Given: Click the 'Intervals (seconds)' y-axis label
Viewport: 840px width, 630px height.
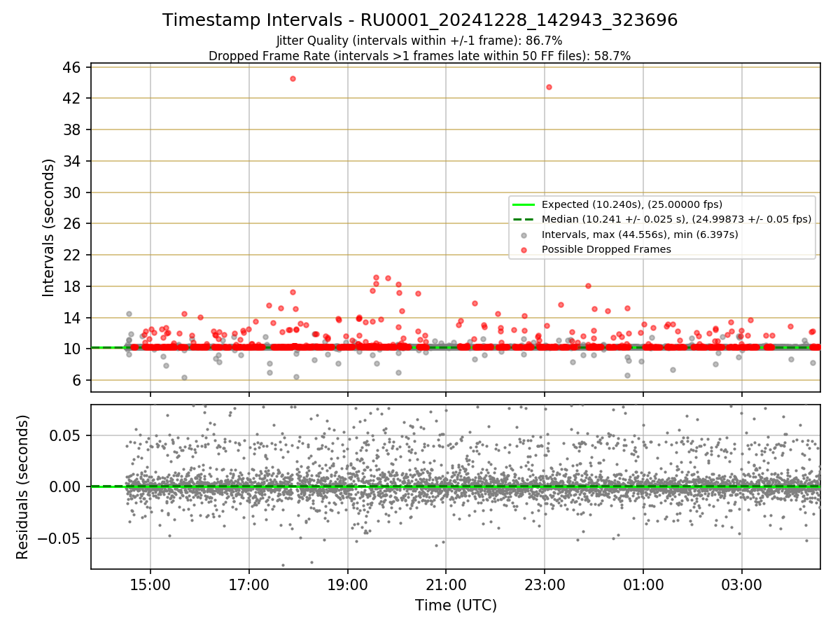Looking at the screenshot, I should click(48, 227).
